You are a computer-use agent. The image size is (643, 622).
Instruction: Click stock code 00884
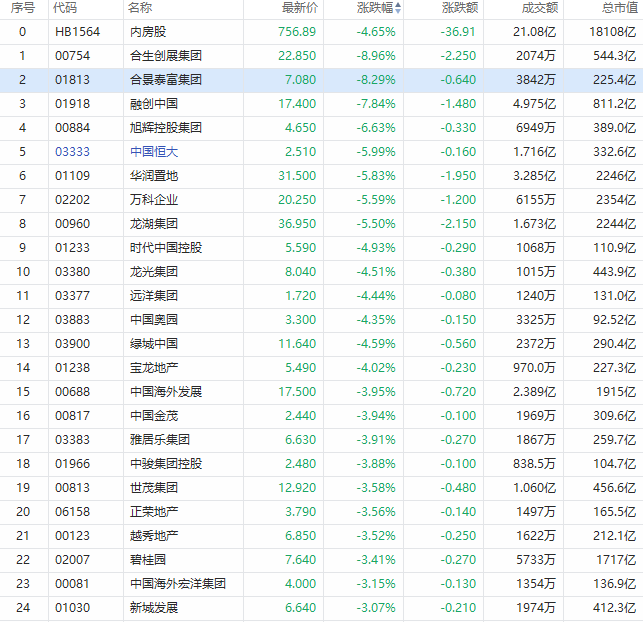(x=72, y=128)
